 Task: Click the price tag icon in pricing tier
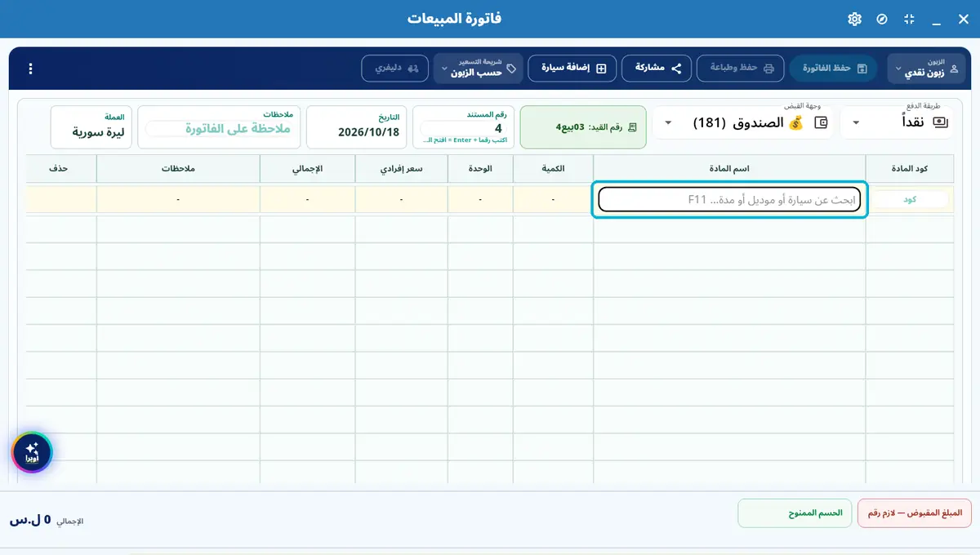click(x=511, y=69)
